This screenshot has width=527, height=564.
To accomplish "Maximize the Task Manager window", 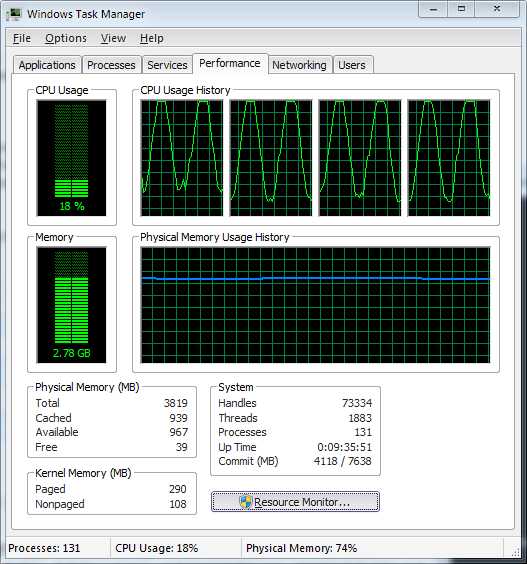I will coord(461,9).
